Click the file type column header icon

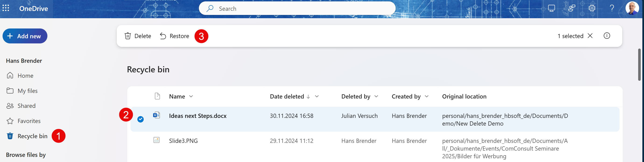tap(157, 96)
